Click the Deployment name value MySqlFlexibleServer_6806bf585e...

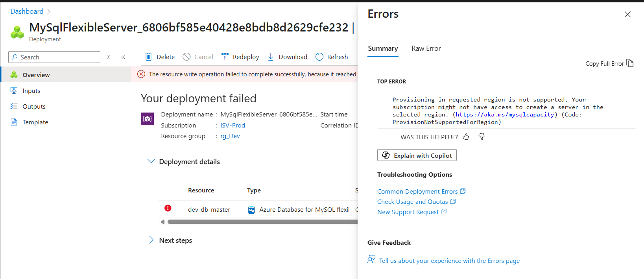pos(269,114)
